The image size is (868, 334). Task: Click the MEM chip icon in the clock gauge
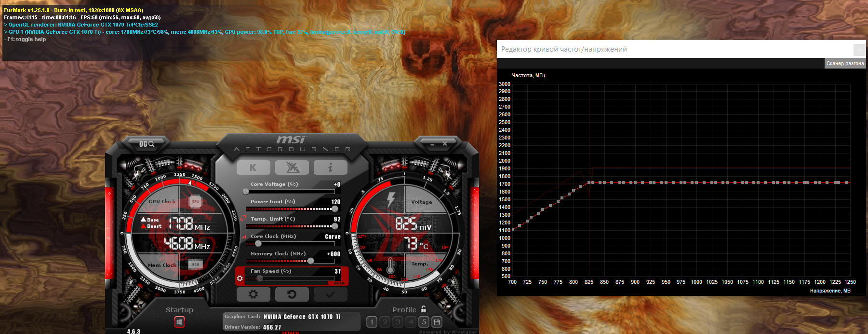[x=195, y=264]
